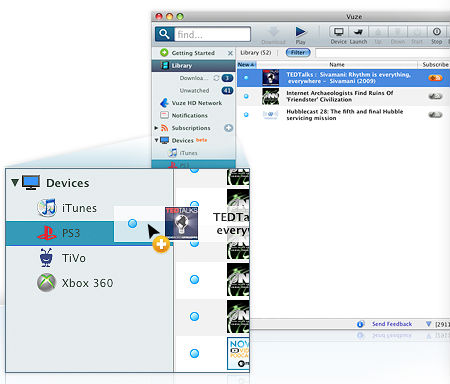Expand the Subscriptions tree arrow
The image size is (450, 384).
coord(156,128)
